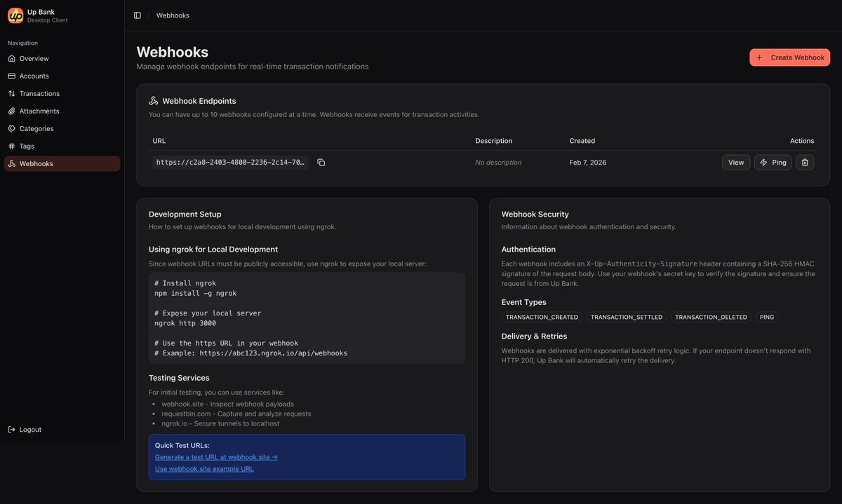Click the Up Bank logo icon

15,15
